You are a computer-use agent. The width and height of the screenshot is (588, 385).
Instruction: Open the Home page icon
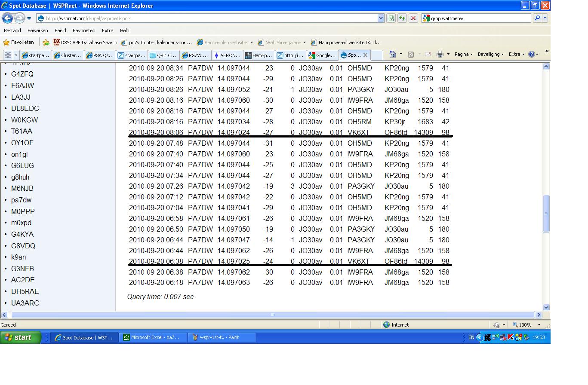[392, 54]
